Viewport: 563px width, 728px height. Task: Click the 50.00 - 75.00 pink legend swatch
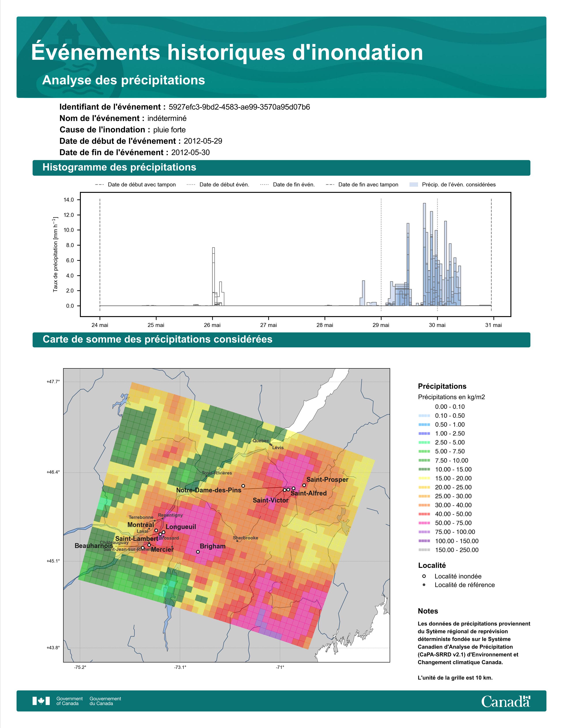[424, 523]
